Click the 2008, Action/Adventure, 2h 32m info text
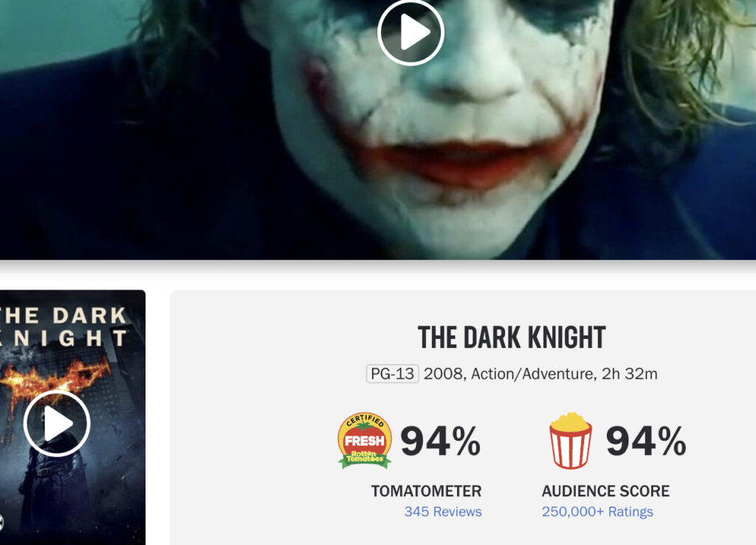The image size is (756, 545). pos(540,374)
